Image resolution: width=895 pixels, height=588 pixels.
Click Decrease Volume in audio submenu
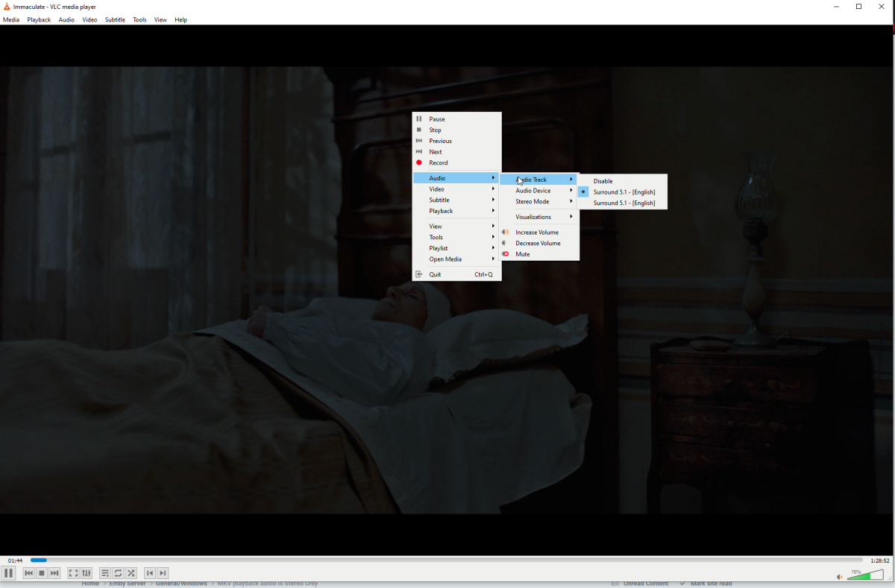click(539, 243)
